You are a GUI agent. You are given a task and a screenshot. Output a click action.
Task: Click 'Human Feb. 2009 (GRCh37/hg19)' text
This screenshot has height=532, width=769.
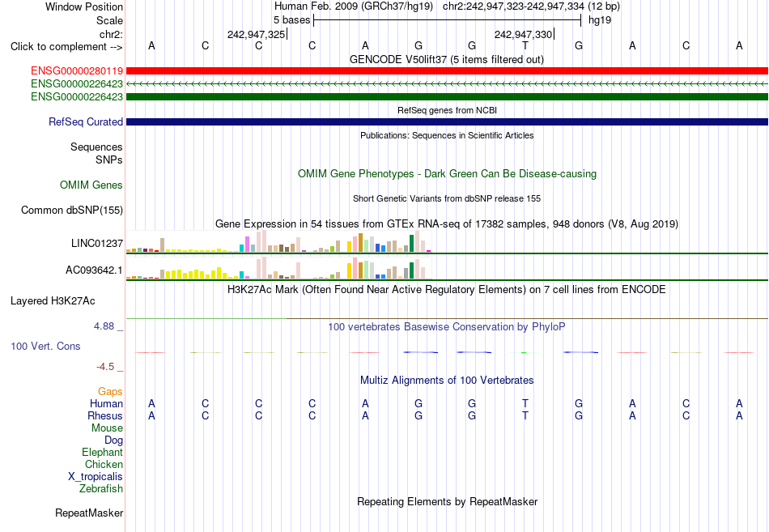pyautogui.click(x=354, y=6)
